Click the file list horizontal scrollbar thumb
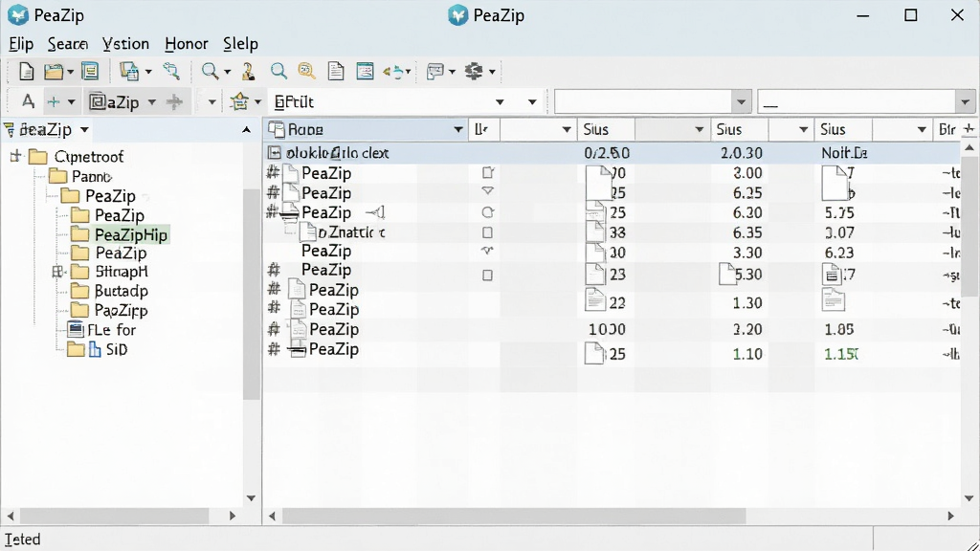Image resolution: width=980 pixels, height=551 pixels. [514, 516]
